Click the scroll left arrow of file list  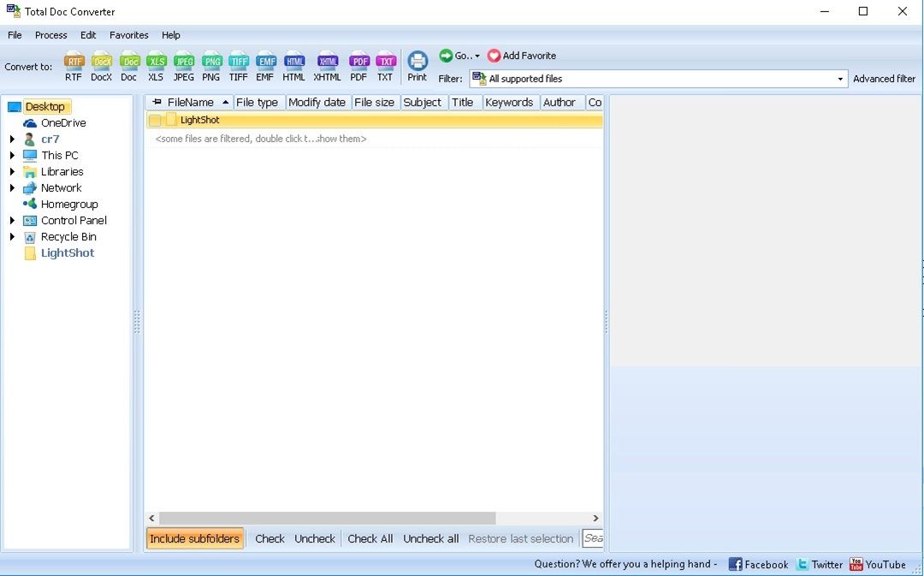pos(152,518)
